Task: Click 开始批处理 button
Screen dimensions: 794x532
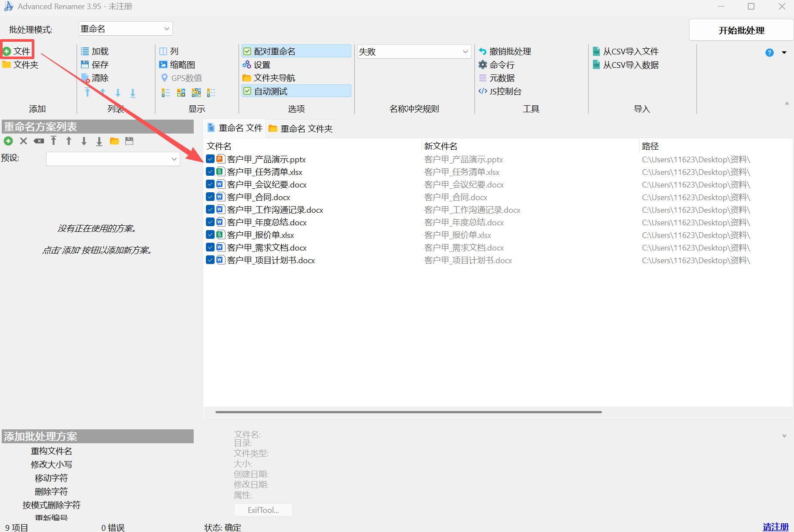Action: (x=741, y=30)
